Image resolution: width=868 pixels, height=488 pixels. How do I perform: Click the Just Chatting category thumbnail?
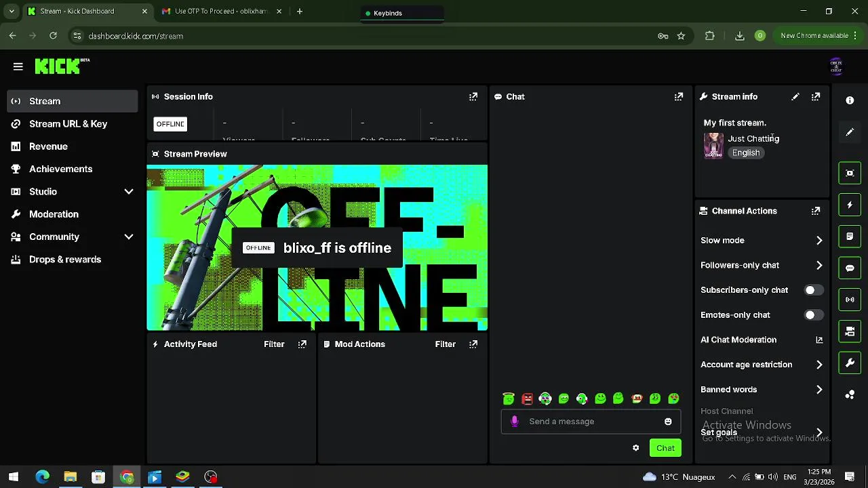click(713, 145)
